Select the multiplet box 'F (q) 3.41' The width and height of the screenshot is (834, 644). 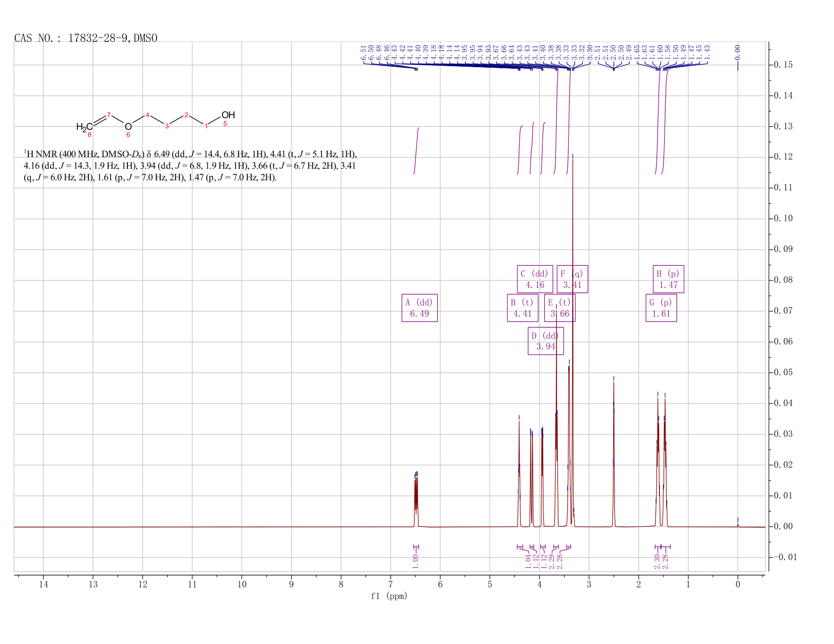pyautogui.click(x=573, y=279)
